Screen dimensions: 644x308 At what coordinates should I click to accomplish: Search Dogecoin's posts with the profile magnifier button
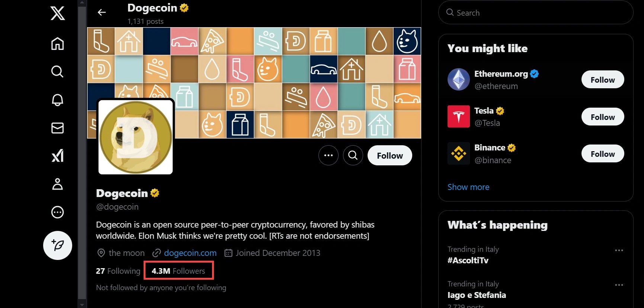[x=353, y=155]
